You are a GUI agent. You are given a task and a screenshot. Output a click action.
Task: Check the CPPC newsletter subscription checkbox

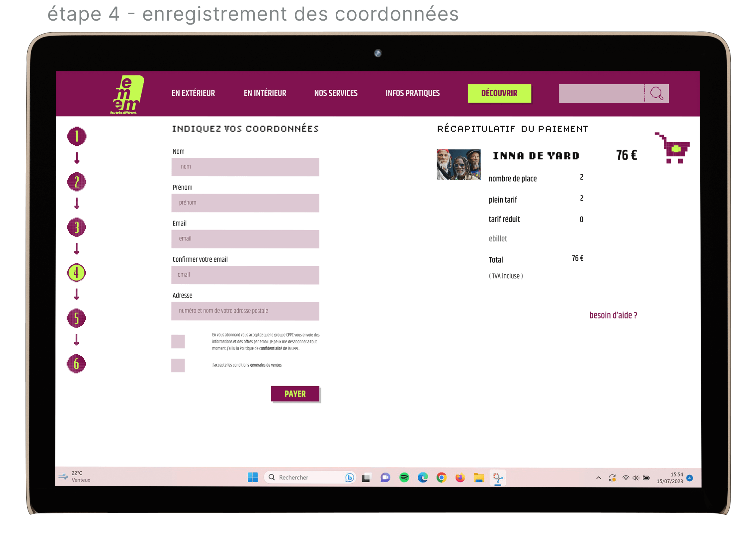(178, 341)
